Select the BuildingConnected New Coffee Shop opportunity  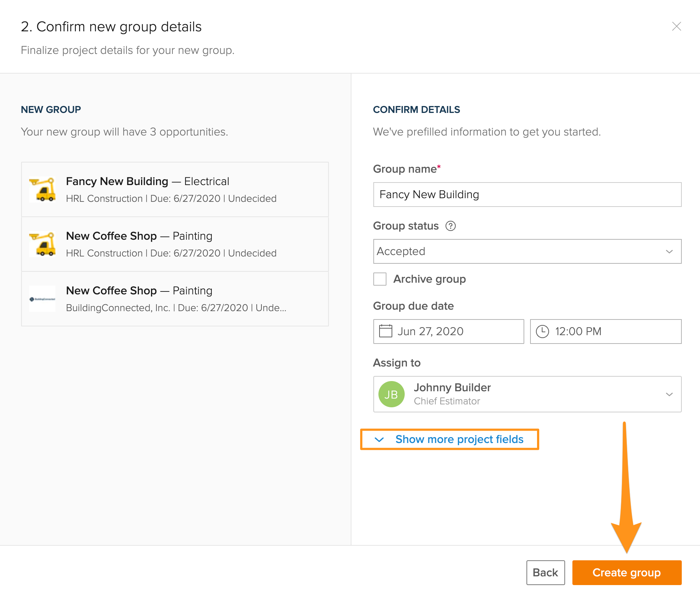(x=175, y=299)
